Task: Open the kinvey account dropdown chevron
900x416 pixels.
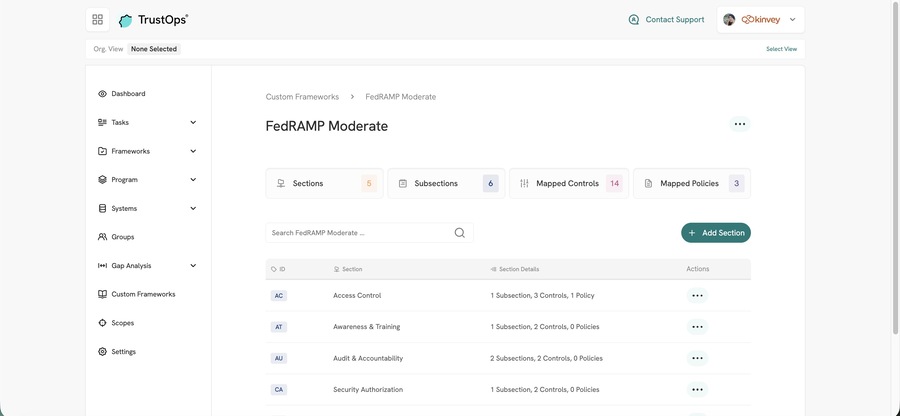Action: point(793,20)
